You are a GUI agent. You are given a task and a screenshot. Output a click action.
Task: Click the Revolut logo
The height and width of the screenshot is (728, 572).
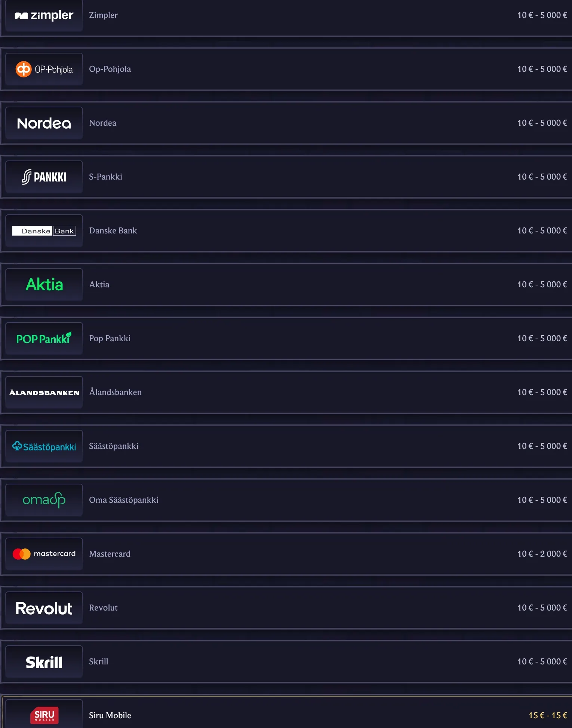click(x=44, y=608)
